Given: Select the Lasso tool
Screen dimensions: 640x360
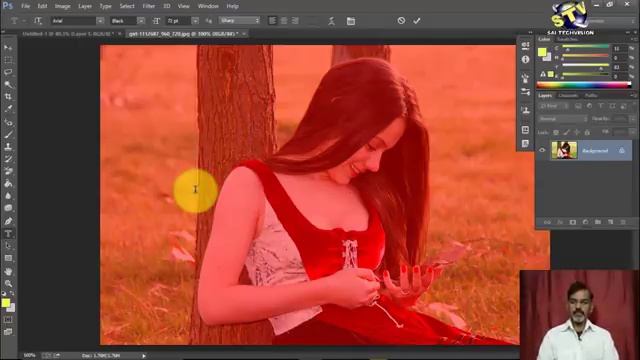Looking at the screenshot, I should coord(8,72).
